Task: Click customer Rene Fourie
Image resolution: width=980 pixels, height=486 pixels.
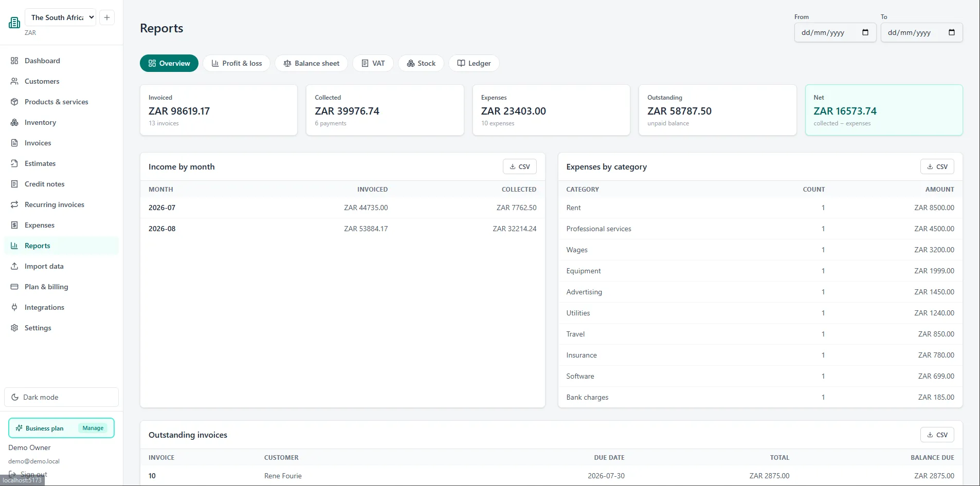Action: point(283,476)
